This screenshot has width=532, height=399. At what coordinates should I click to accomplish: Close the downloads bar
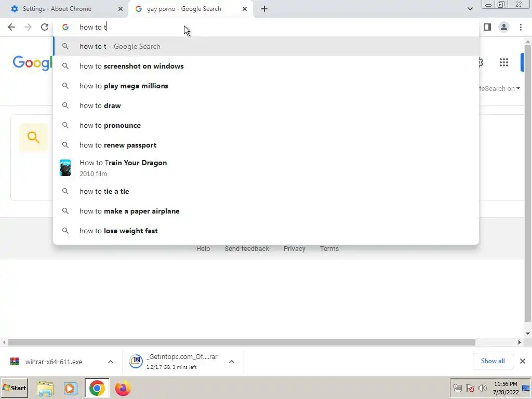click(x=523, y=361)
